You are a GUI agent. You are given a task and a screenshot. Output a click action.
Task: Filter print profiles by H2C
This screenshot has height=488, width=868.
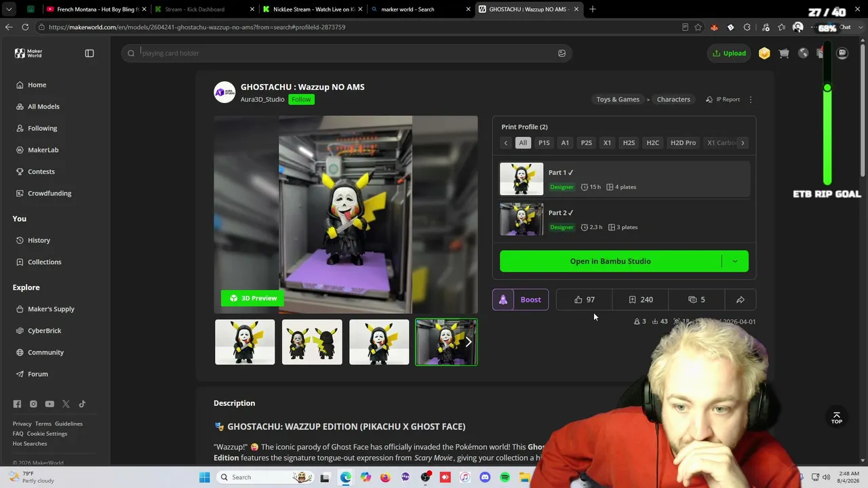point(652,143)
